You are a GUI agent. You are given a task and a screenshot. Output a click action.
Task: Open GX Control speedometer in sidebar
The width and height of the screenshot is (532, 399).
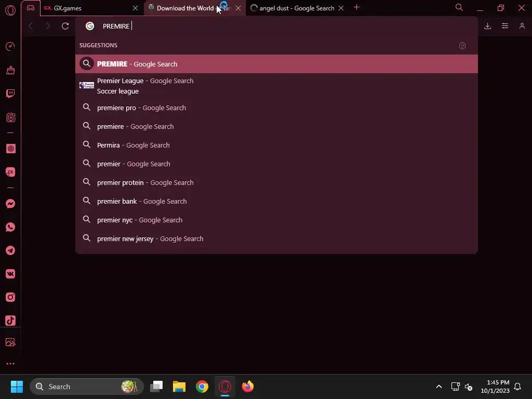pyautogui.click(x=10, y=46)
